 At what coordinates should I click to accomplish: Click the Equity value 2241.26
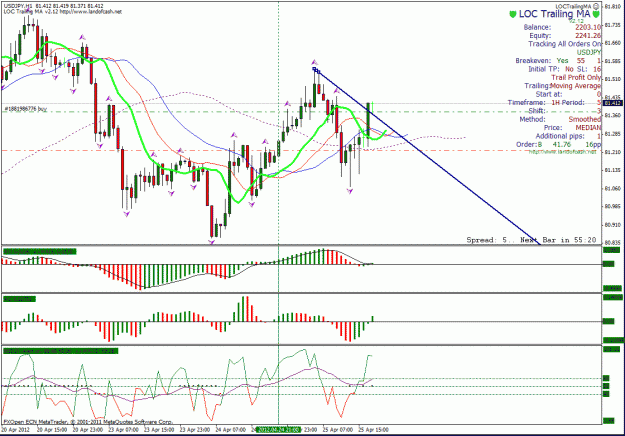pos(588,35)
